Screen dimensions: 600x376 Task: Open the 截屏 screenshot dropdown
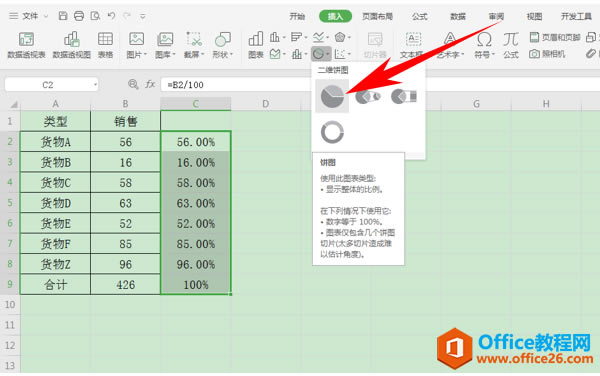tap(194, 45)
